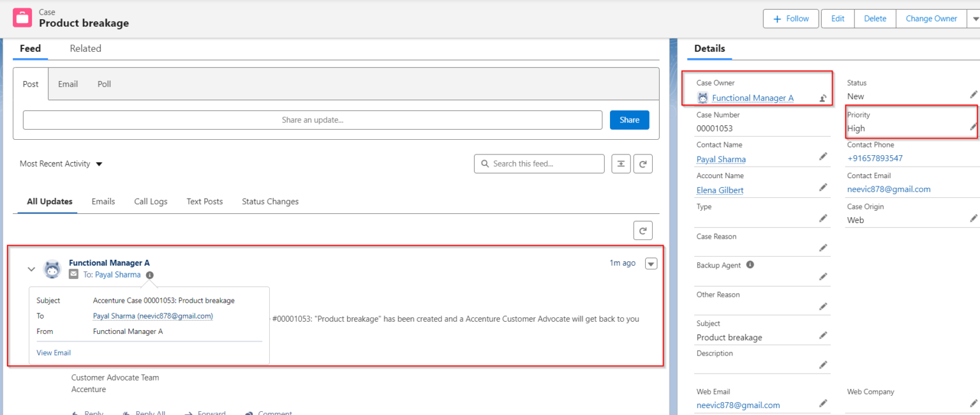Switch to the Related tab
This screenshot has width=980, height=415.
coord(85,49)
